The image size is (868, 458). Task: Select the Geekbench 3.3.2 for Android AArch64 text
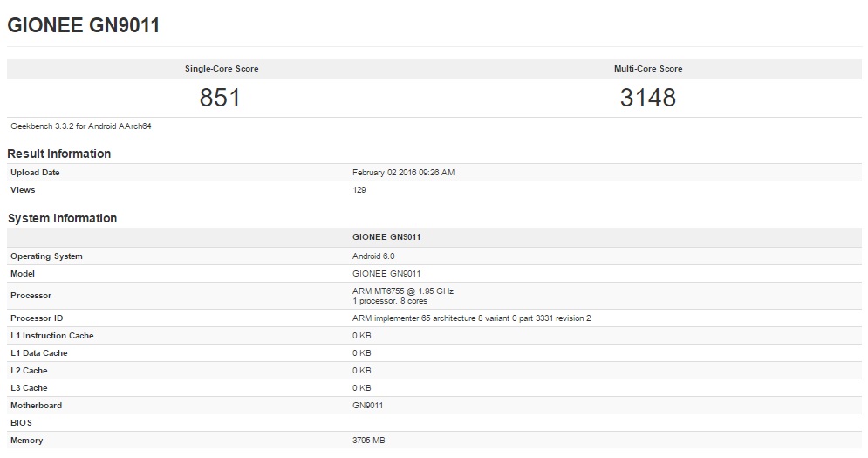tap(81, 126)
